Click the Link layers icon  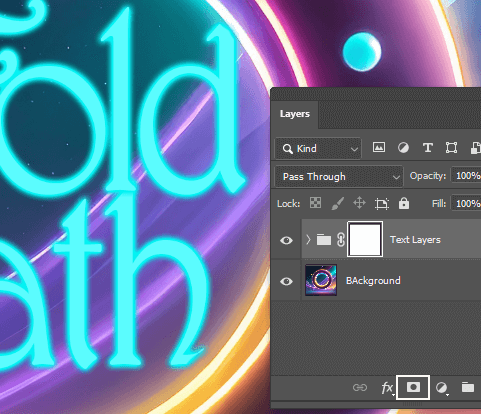pyautogui.click(x=360, y=387)
